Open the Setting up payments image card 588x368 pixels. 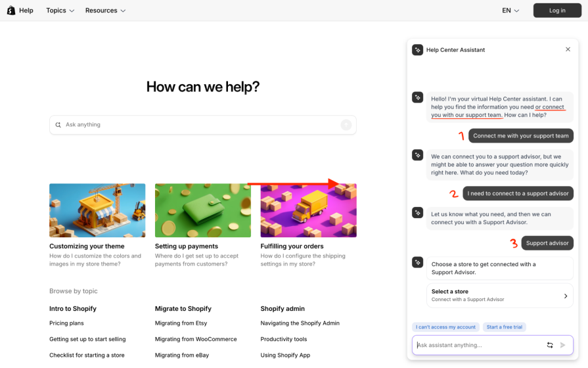(202, 210)
